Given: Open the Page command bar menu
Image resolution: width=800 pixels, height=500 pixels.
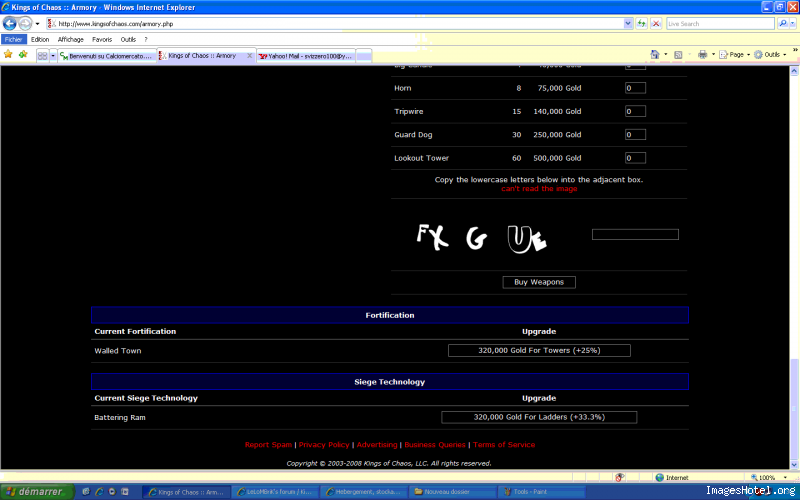Looking at the screenshot, I should coord(735,55).
